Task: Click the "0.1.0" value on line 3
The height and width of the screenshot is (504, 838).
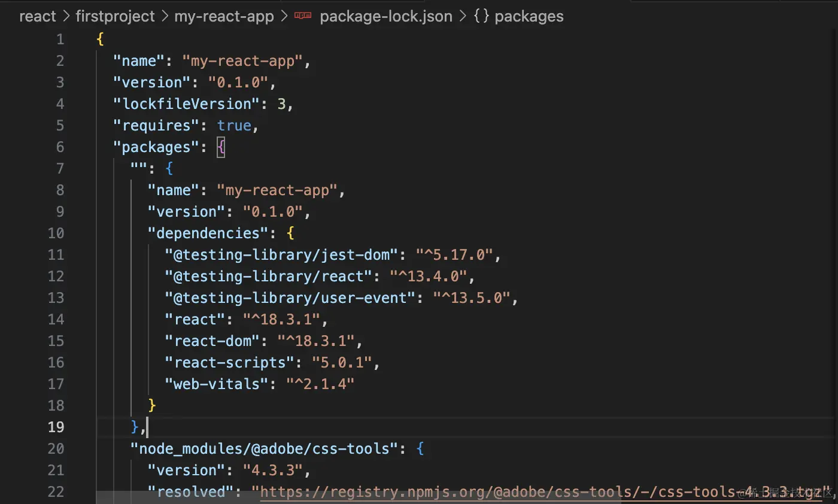Action: pyautogui.click(x=238, y=82)
